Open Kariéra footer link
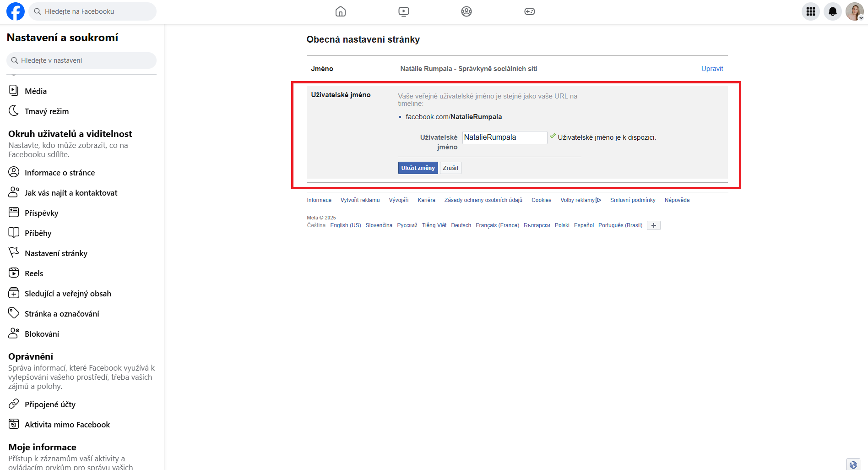This screenshot has height=470, width=868. 426,200
